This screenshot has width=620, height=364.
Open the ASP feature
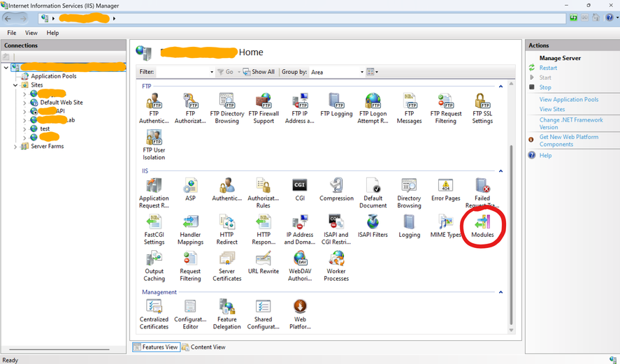pos(190,189)
